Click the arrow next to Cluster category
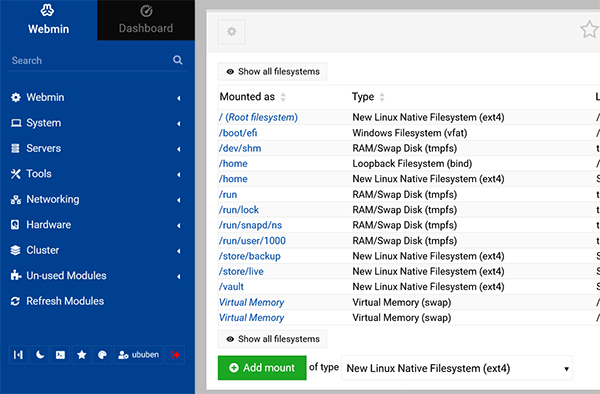Screen dimensions: 600x394 [x=179, y=251]
